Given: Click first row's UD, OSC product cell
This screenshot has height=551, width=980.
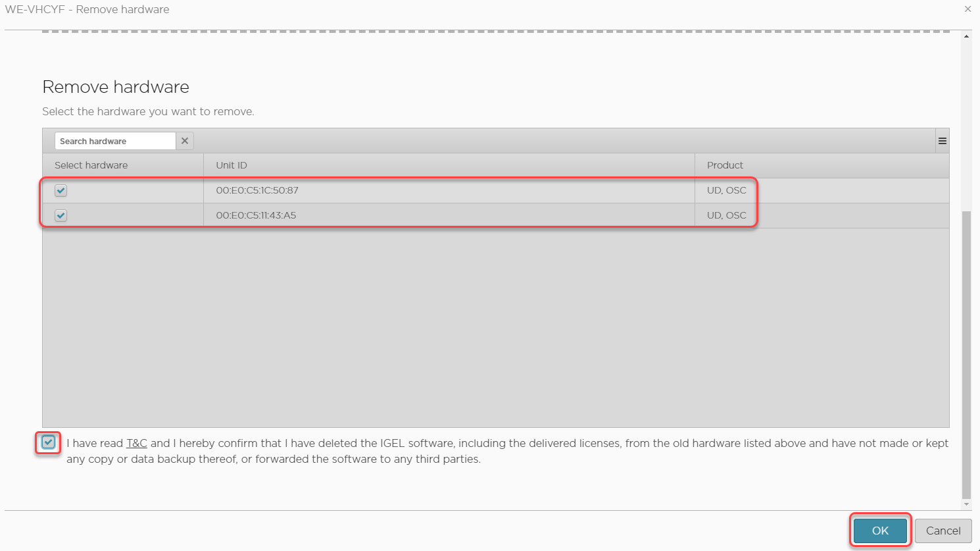Looking at the screenshot, I should pos(726,190).
